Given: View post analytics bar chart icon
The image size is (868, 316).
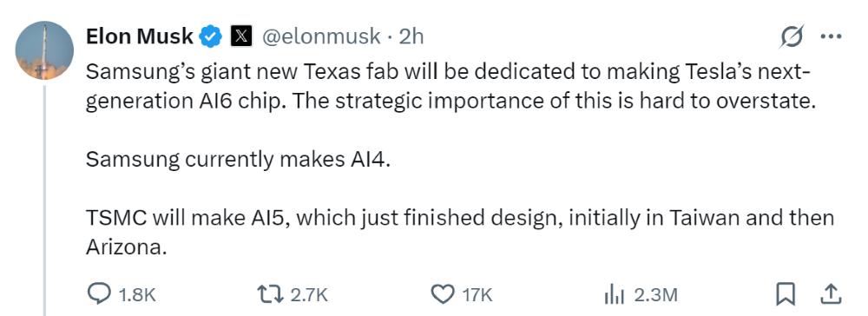Looking at the screenshot, I should click(614, 294).
